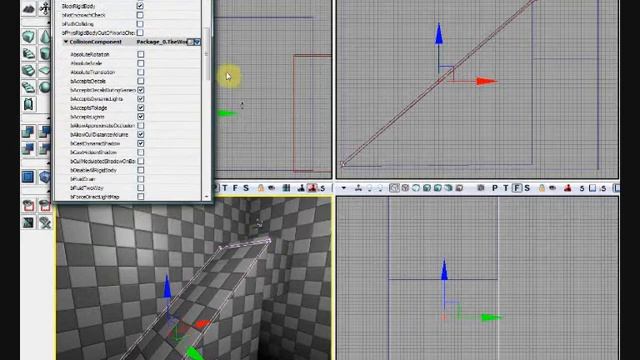This screenshot has width=640, height=360.
Task: Uncheck the bCastDynamicShadow checkbox
Action: [x=141, y=143]
